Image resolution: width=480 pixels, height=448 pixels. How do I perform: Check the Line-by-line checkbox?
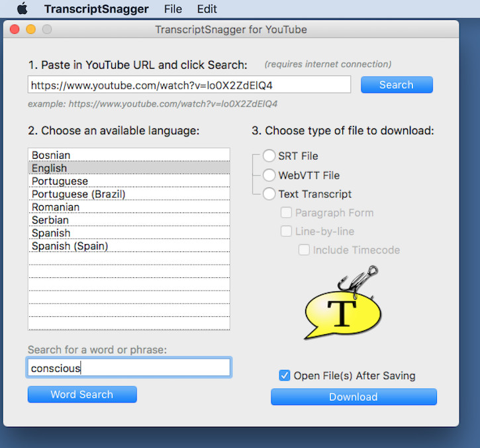click(286, 232)
